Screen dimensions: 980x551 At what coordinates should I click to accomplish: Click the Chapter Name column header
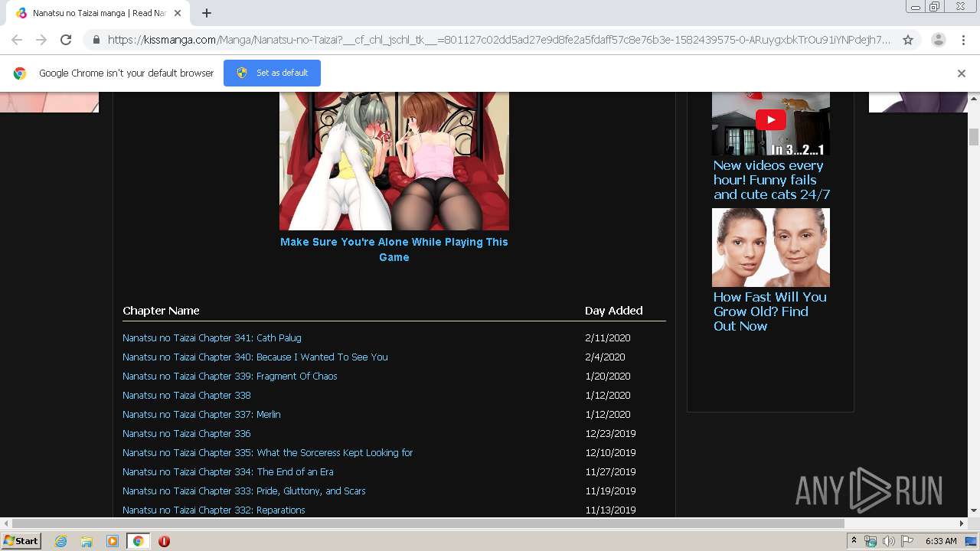point(161,311)
